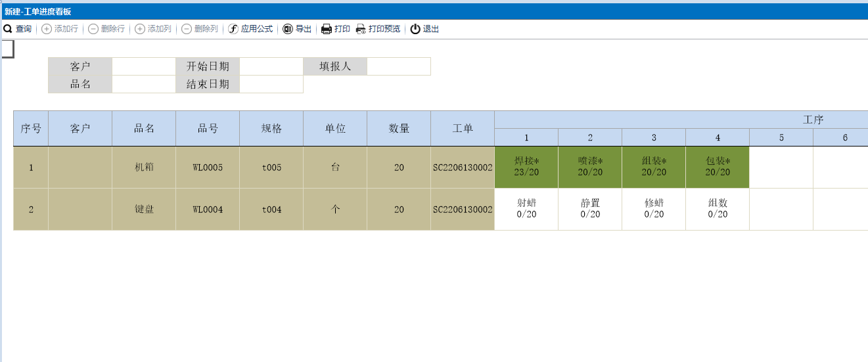The image size is (868, 362).
Task: Select the 射蜡 0/20 process cell
Action: 526,209
